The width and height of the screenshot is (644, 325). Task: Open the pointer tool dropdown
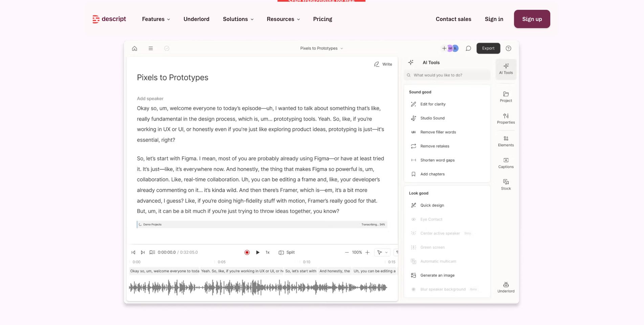coord(382,253)
